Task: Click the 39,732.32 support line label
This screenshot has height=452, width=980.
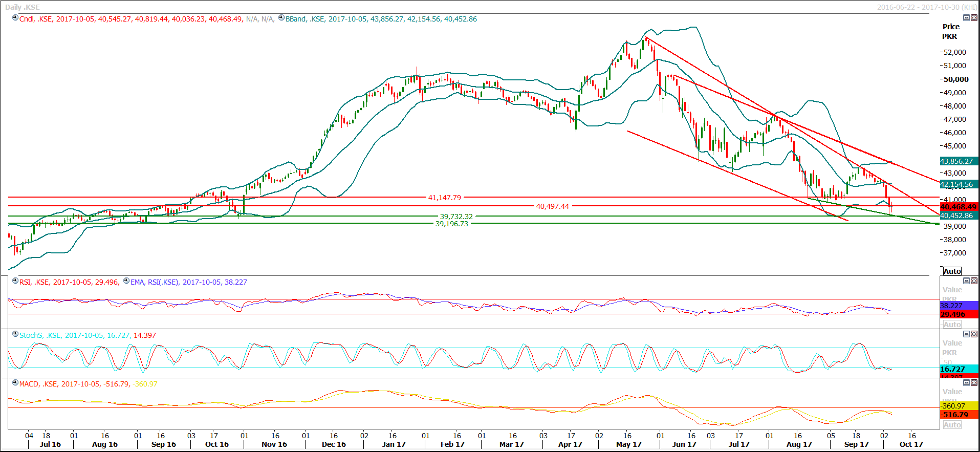Action: [x=456, y=217]
